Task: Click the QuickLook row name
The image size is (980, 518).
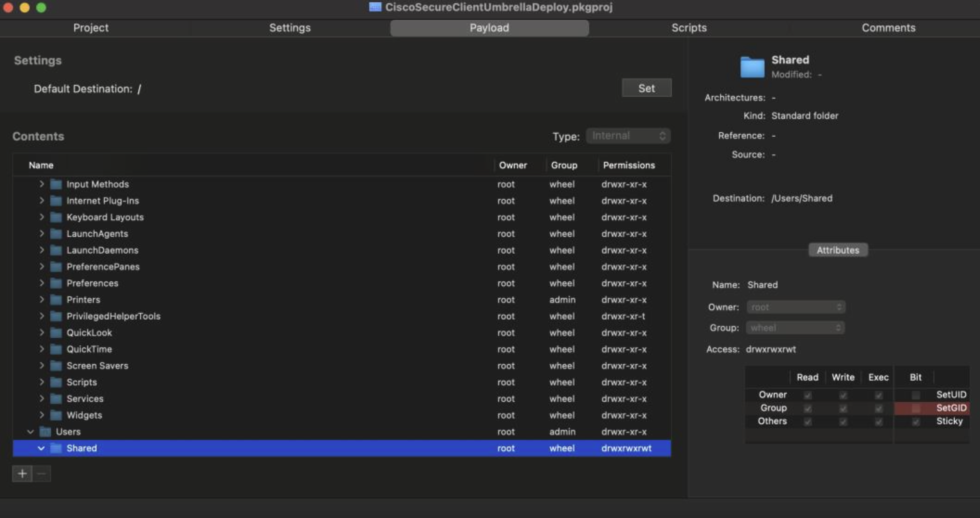Action: pyautogui.click(x=89, y=333)
